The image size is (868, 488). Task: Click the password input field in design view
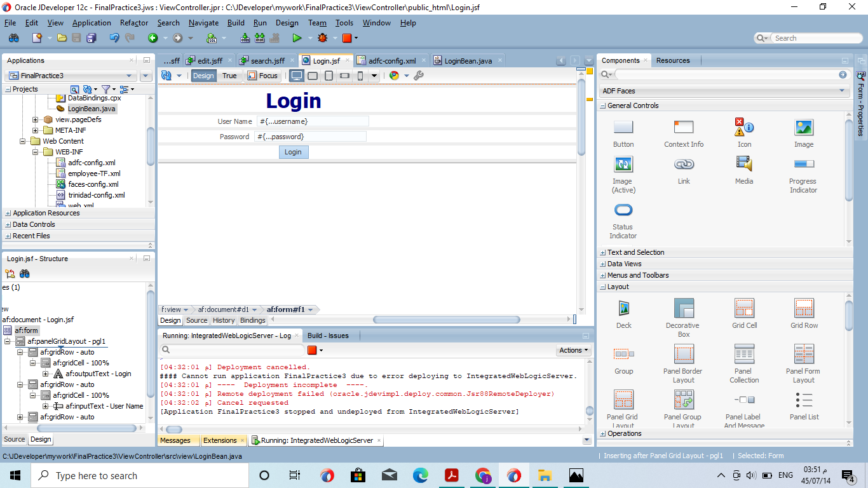point(310,137)
